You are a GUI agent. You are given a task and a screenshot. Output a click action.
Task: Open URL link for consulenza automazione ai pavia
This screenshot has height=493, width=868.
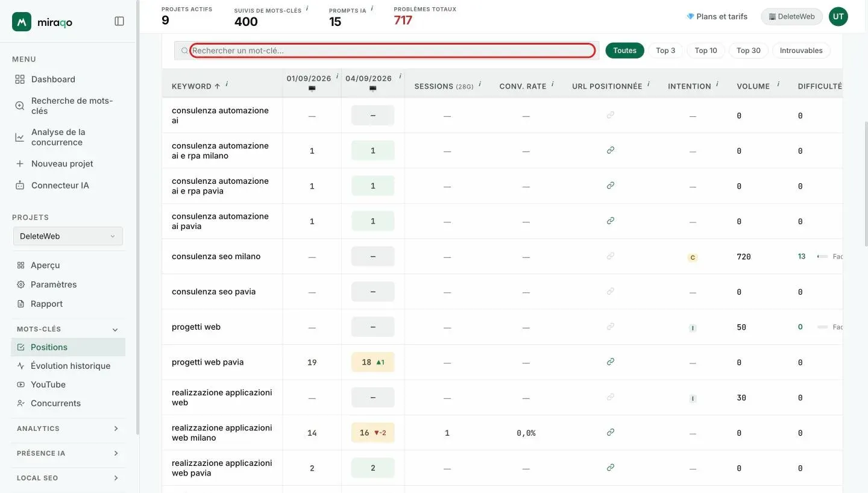[610, 221]
